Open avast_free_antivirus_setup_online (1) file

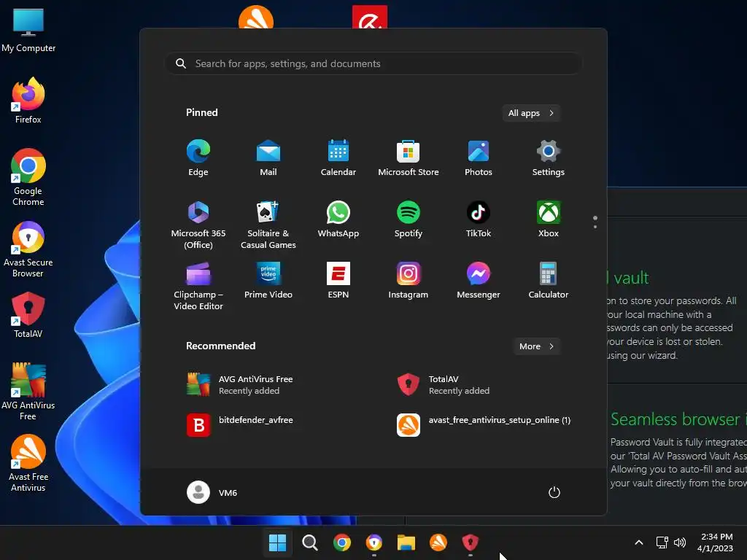click(x=484, y=425)
